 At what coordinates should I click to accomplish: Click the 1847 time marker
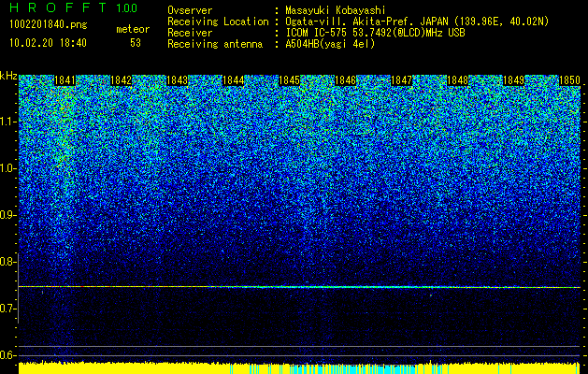402,80
